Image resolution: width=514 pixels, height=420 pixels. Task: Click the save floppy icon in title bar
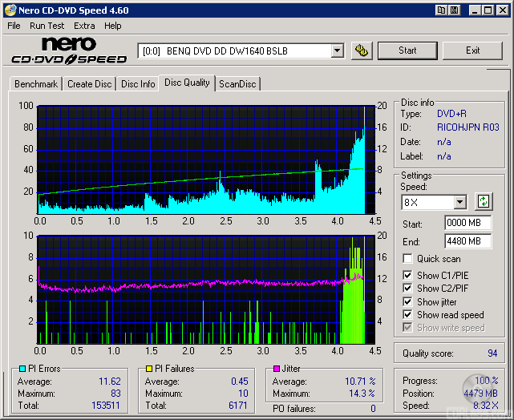pyautogui.click(x=455, y=10)
